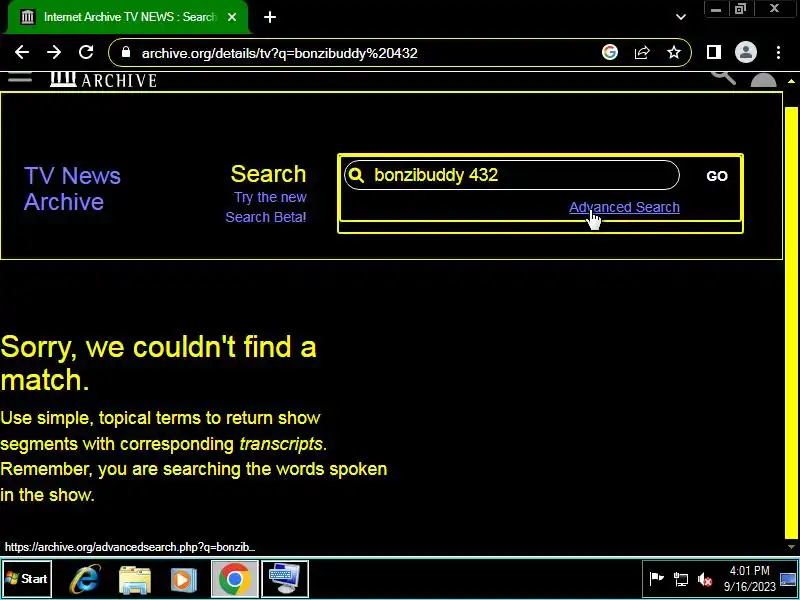Click the address bar URL
This screenshot has width=800, height=600.
[x=280, y=53]
